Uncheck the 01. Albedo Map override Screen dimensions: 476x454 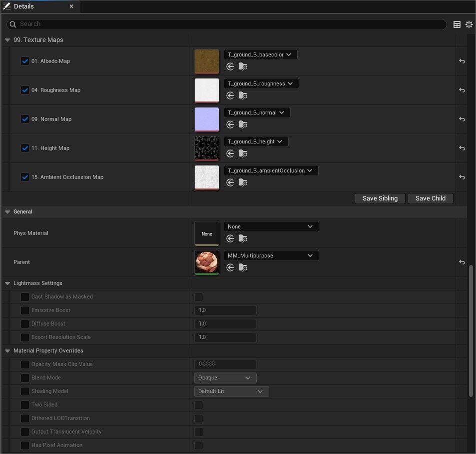tap(25, 61)
